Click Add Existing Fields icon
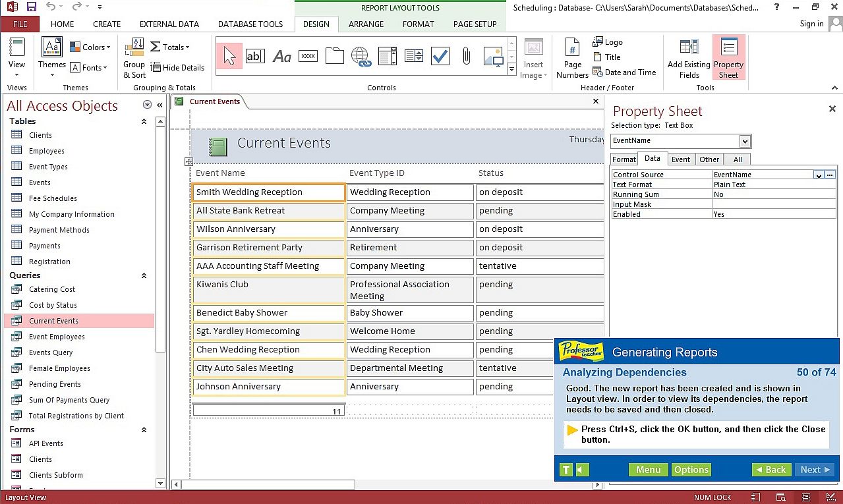Screen dimensions: 843x504 [x=689, y=58]
